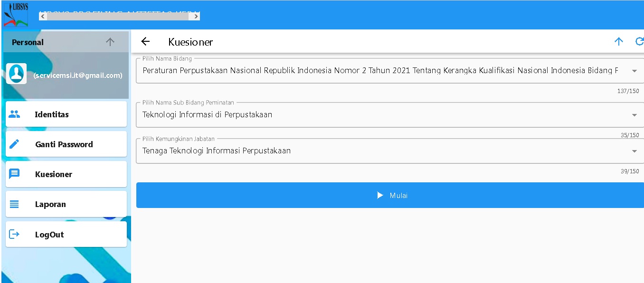Screen dimensions: 644x283
Task: Open the Pilih Kemungkinan Jabatan dropdown
Action: coord(634,151)
